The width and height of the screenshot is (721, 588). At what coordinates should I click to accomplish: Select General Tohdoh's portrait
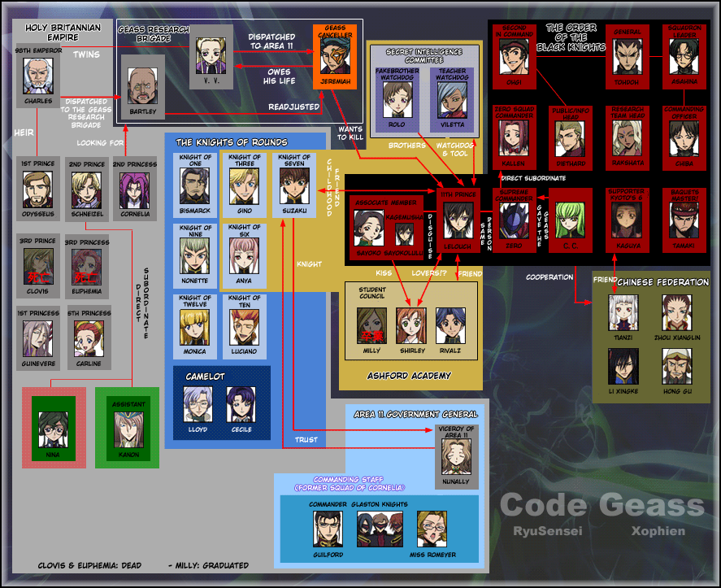coord(628,57)
